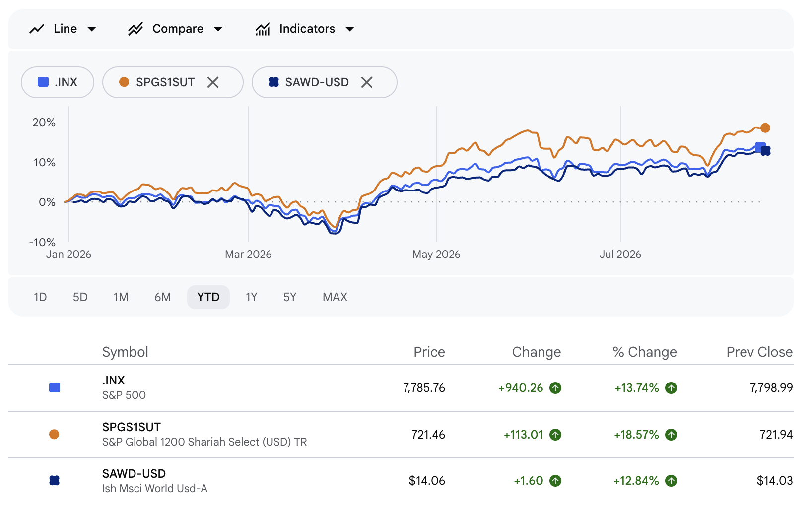812x510 pixels.
Task: Click the Compare chart icon
Action: [x=135, y=29]
